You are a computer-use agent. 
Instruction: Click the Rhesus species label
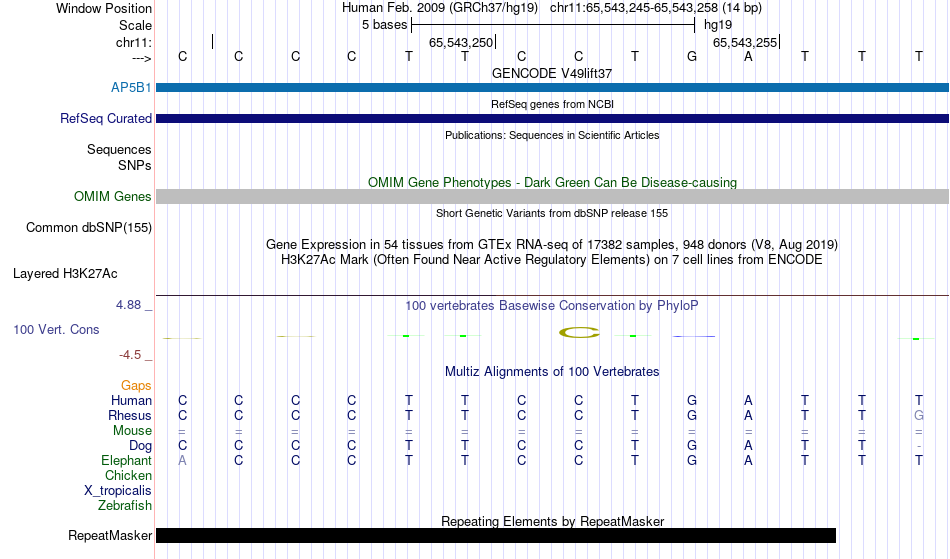130,416
